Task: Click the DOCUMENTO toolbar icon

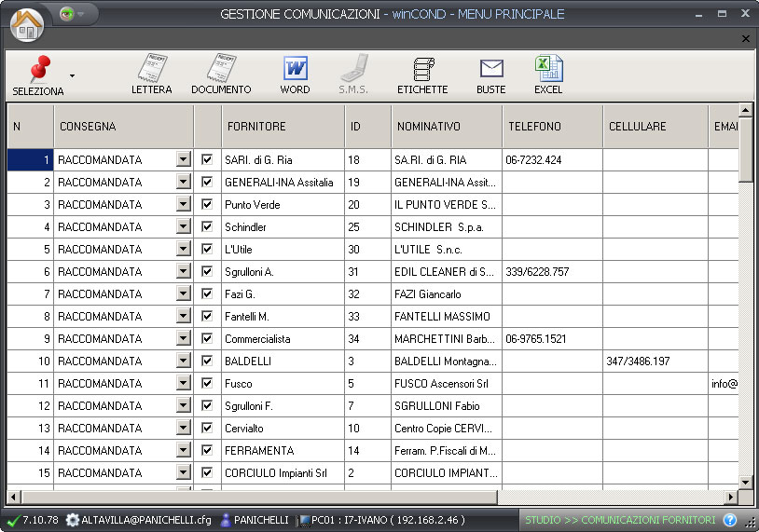Action: pyautogui.click(x=221, y=75)
